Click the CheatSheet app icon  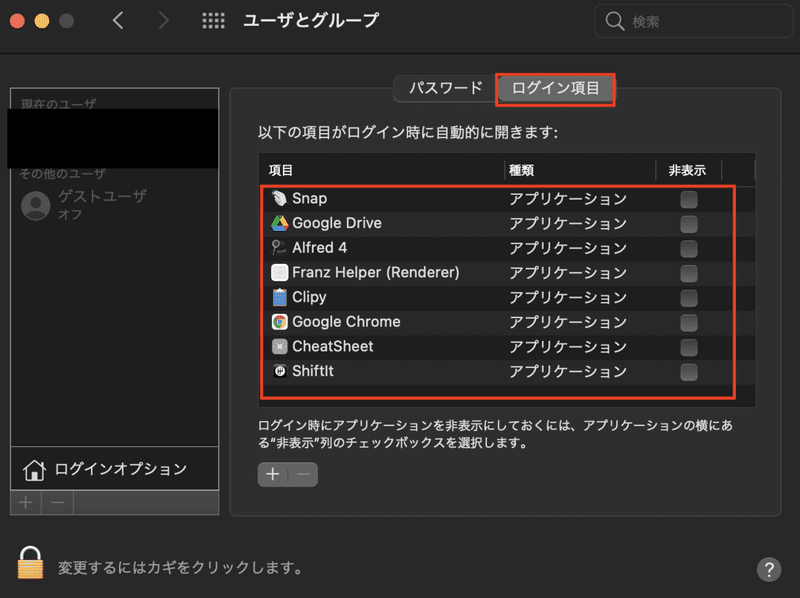280,346
